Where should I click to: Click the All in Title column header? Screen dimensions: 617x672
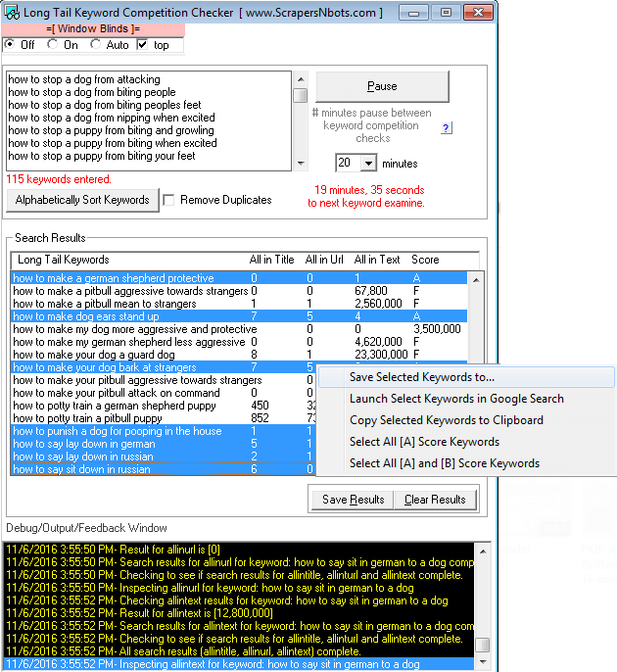click(271, 260)
